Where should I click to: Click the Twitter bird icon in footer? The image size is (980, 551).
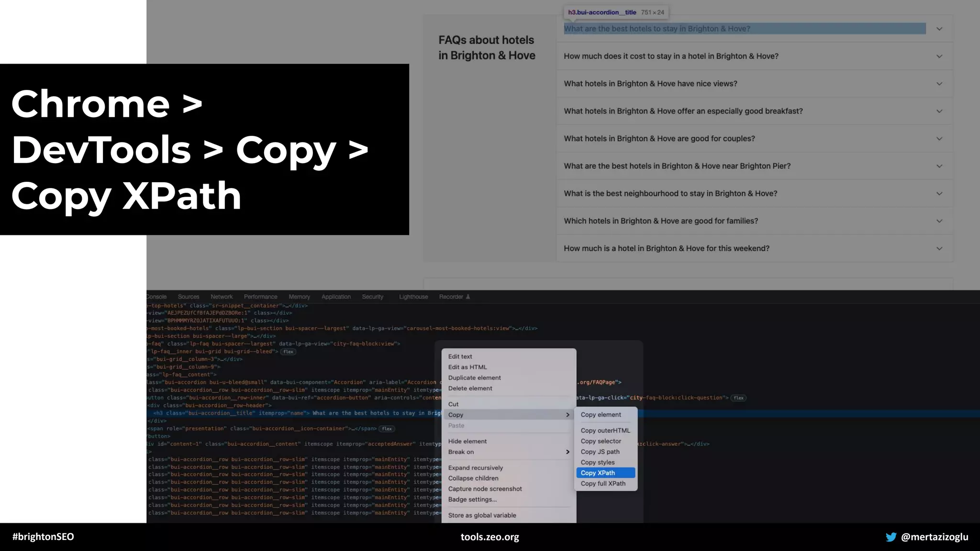click(891, 537)
